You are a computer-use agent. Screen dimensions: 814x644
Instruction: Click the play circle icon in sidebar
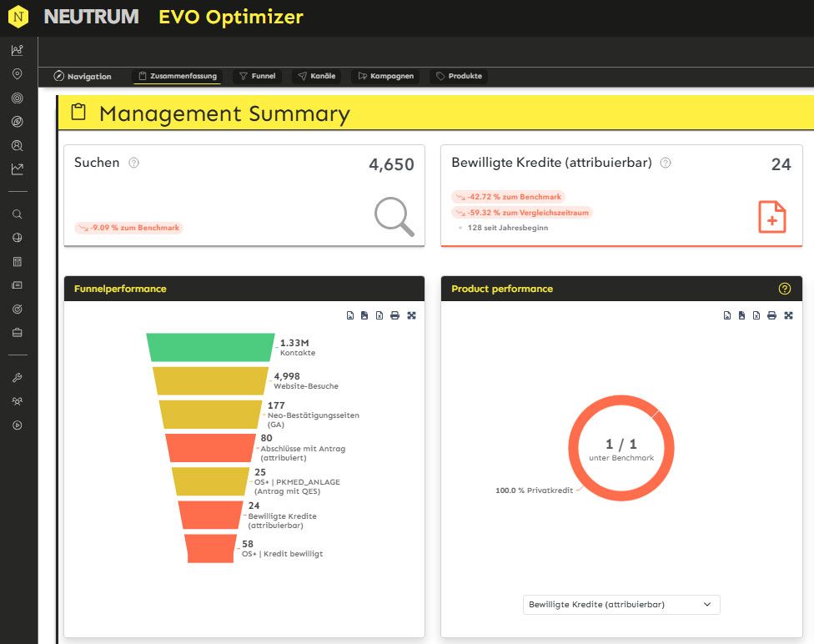click(18, 425)
